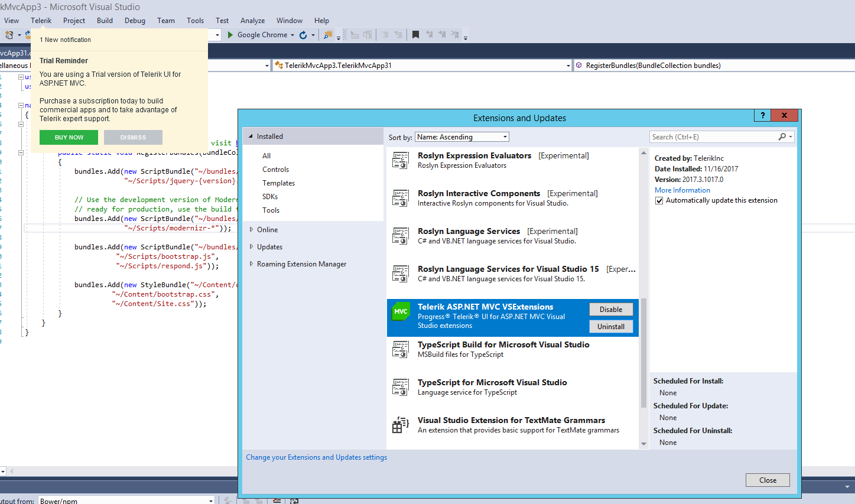Click the Display Quick Info toolbar icon
The width and height of the screenshot is (855, 504).
355,35
